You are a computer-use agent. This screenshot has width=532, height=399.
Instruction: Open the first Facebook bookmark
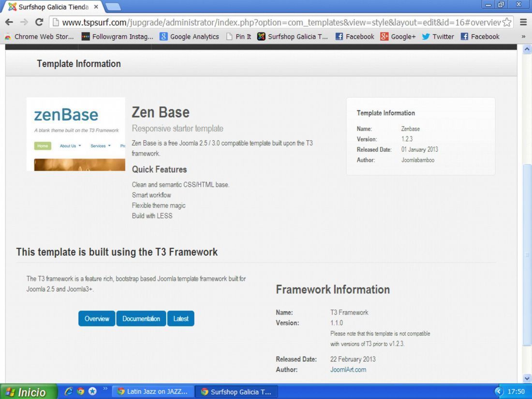[x=355, y=37]
